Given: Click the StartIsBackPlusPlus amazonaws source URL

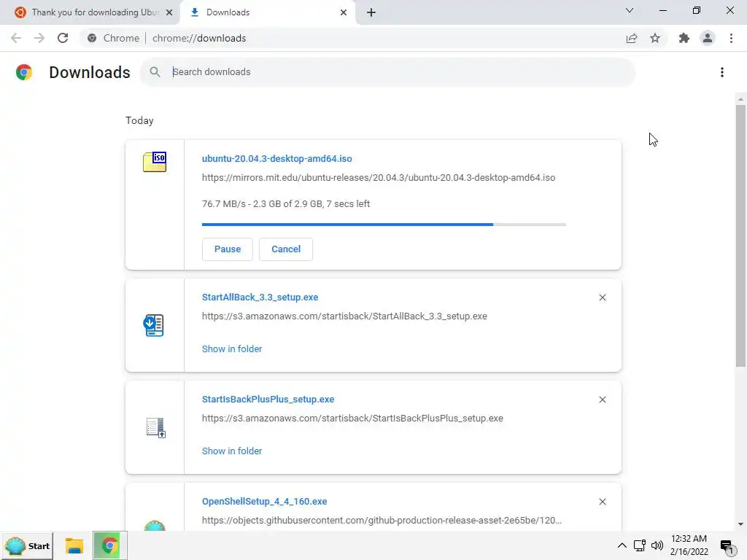Looking at the screenshot, I should [352, 418].
